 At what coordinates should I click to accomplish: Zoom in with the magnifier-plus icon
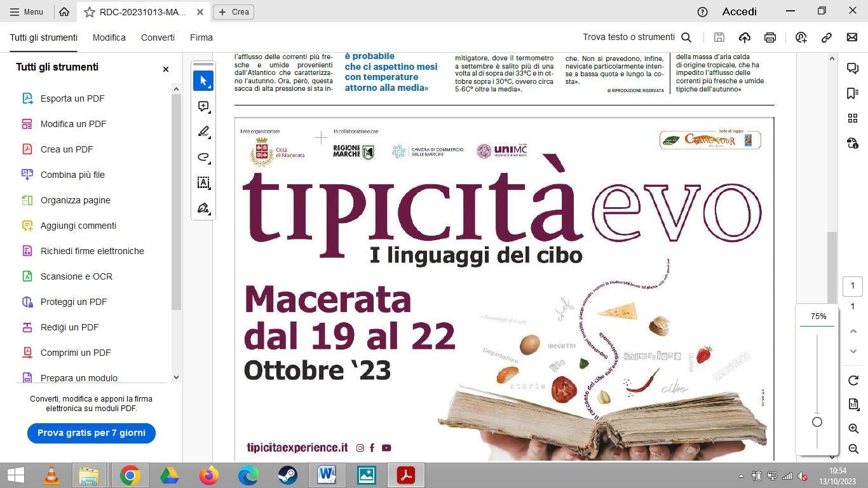click(x=853, y=429)
